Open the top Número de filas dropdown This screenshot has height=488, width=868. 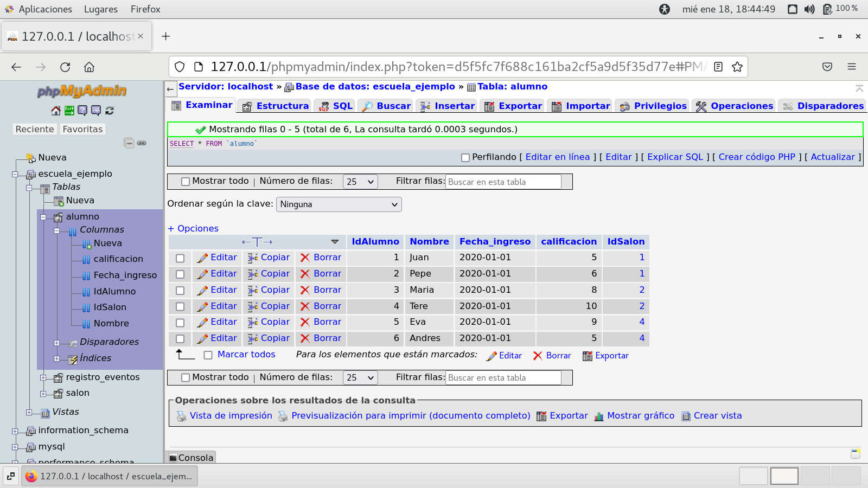[x=360, y=182]
